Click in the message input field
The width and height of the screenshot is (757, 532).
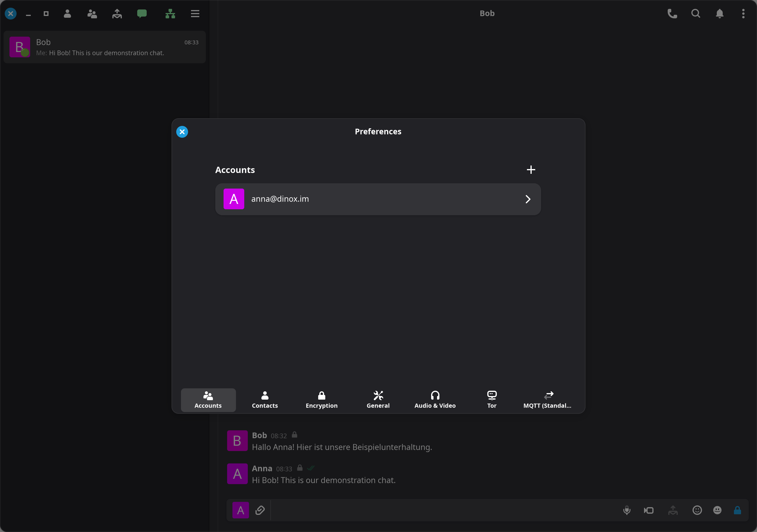coord(444,510)
